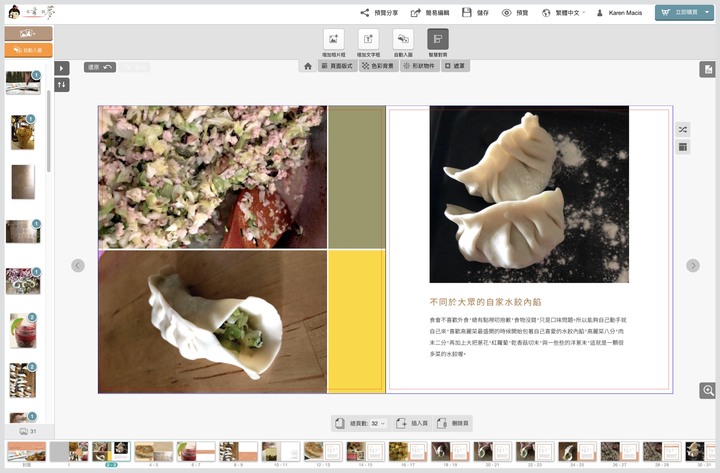The width and height of the screenshot is (720, 473).
Task: Click the Undo button
Action: point(100,67)
